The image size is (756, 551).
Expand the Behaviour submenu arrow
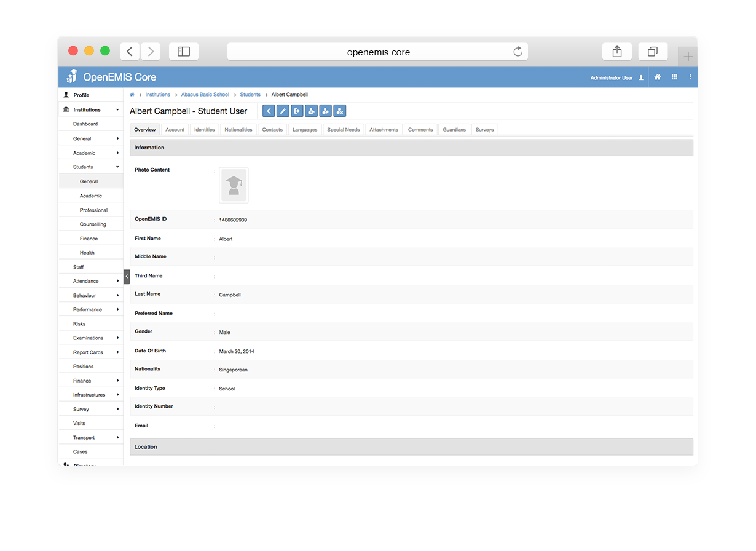(117, 295)
